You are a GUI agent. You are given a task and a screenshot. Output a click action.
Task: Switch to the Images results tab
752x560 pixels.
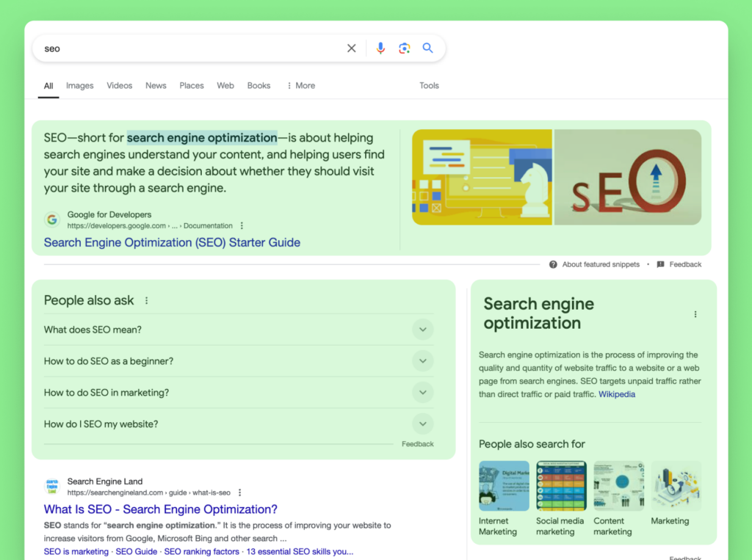click(79, 85)
